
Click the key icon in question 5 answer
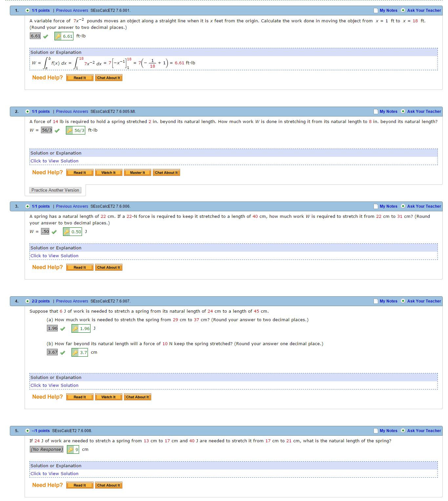(71, 450)
